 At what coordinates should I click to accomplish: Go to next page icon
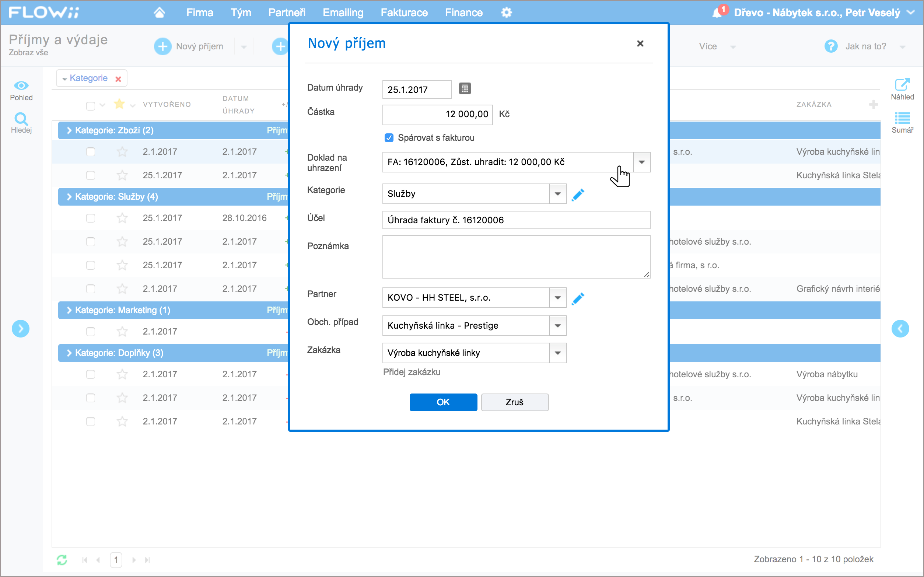134,560
